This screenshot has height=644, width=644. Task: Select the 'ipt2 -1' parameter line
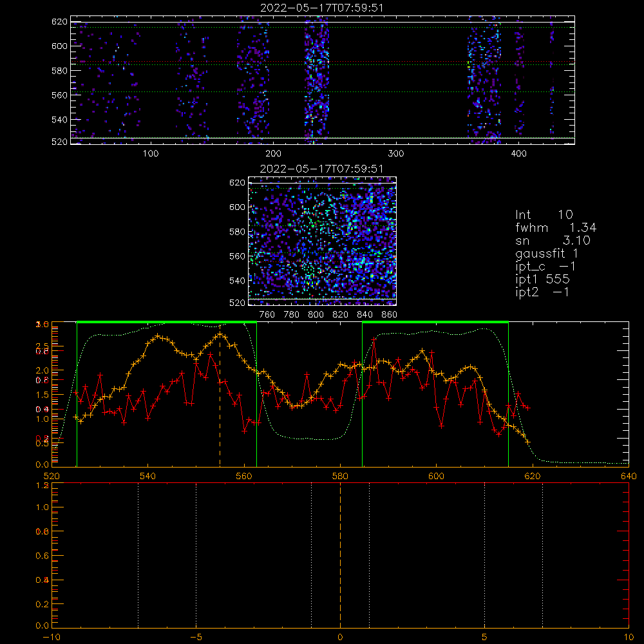(542, 292)
